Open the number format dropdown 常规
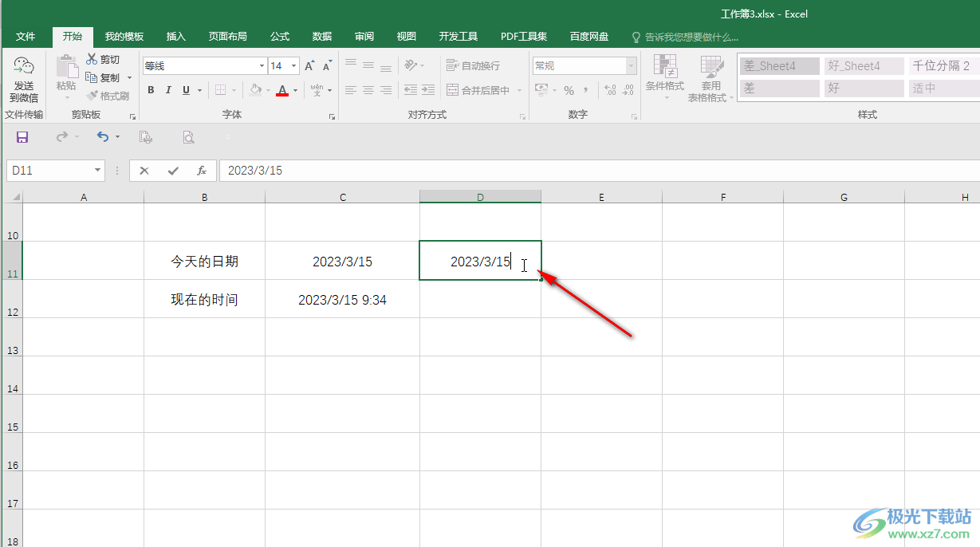Screen dimensions: 980x547 coord(632,66)
